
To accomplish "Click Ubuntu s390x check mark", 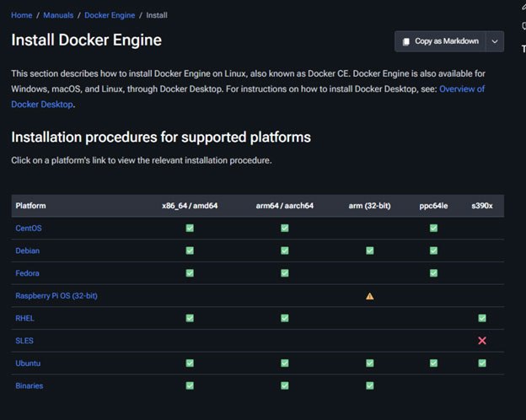I will 482,363.
